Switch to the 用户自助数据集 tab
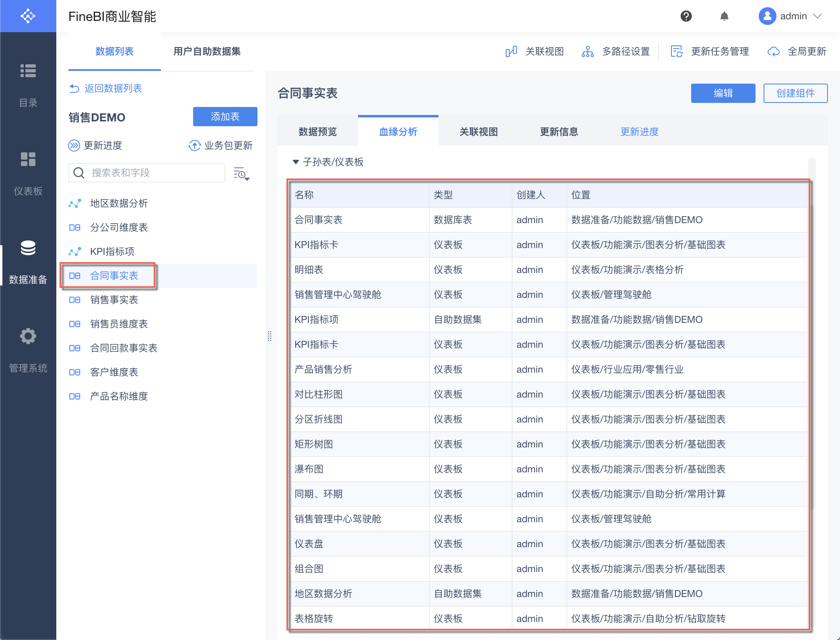Viewport: 840px width, 640px height. coord(207,51)
